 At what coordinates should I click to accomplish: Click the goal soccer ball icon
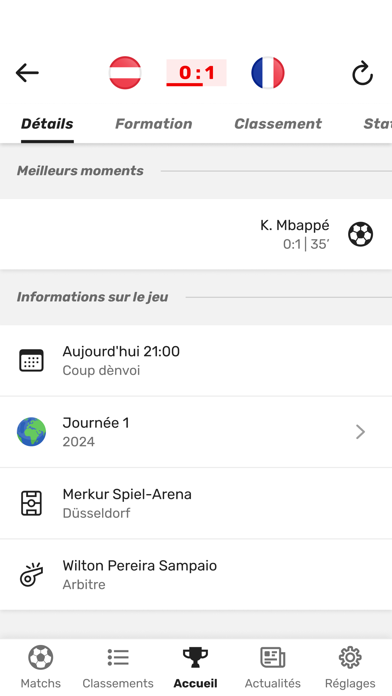(360, 234)
